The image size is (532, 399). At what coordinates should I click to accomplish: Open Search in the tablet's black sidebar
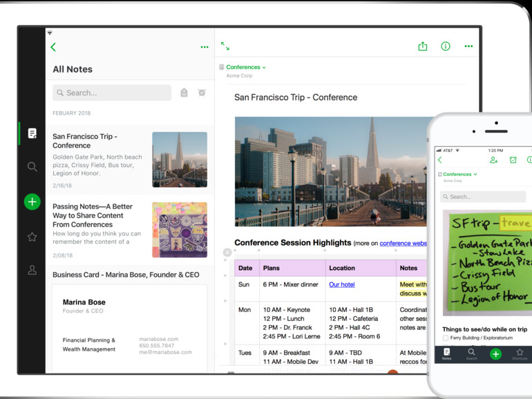(32, 166)
